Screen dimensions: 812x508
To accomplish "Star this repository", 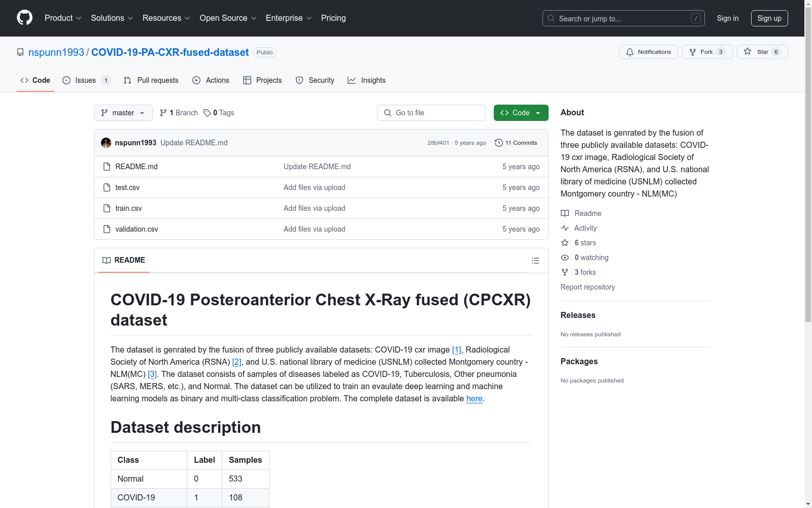I will 762,52.
